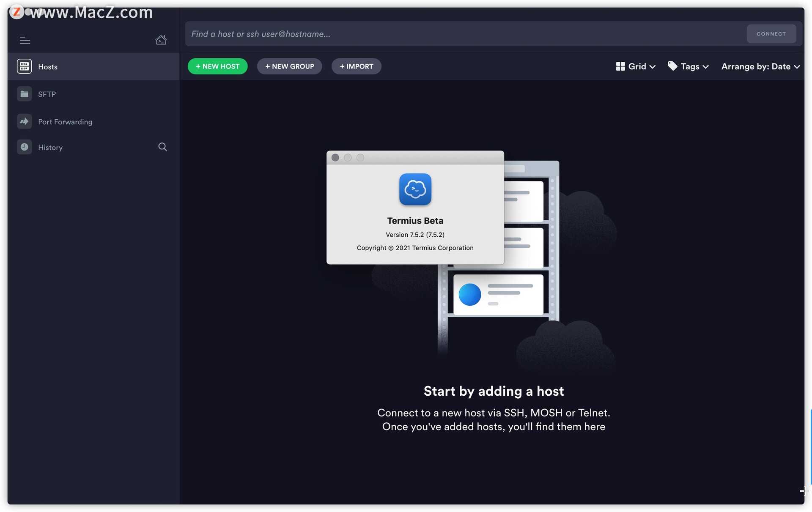Viewport: 812px width, 512px height.
Task: Open the History clock icon
Action: pyautogui.click(x=24, y=147)
